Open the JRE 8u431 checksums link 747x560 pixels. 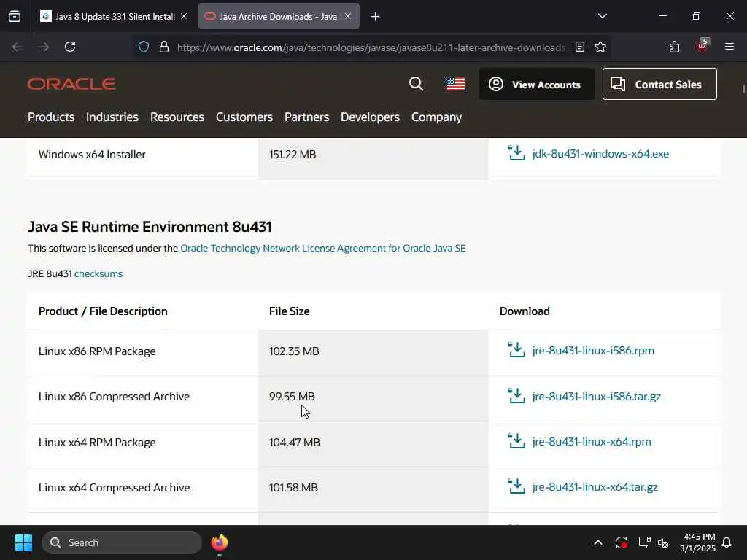[x=98, y=274]
